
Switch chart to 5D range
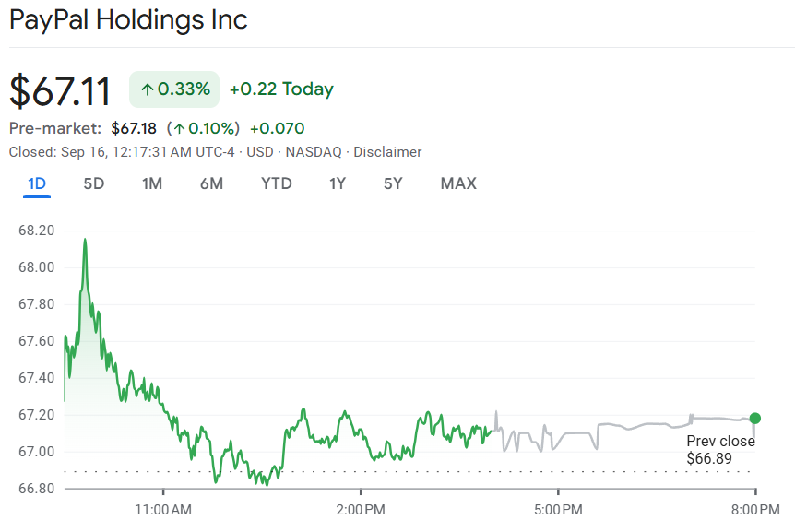tap(94, 183)
